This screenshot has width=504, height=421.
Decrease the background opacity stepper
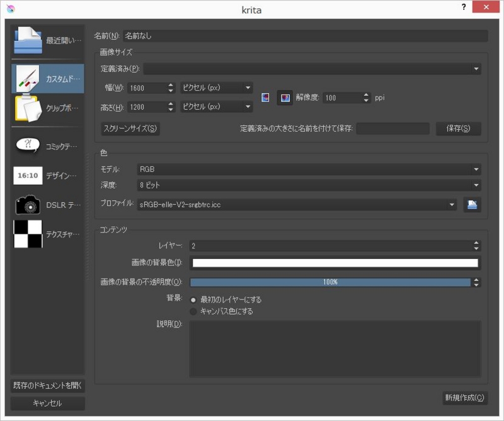476,285
